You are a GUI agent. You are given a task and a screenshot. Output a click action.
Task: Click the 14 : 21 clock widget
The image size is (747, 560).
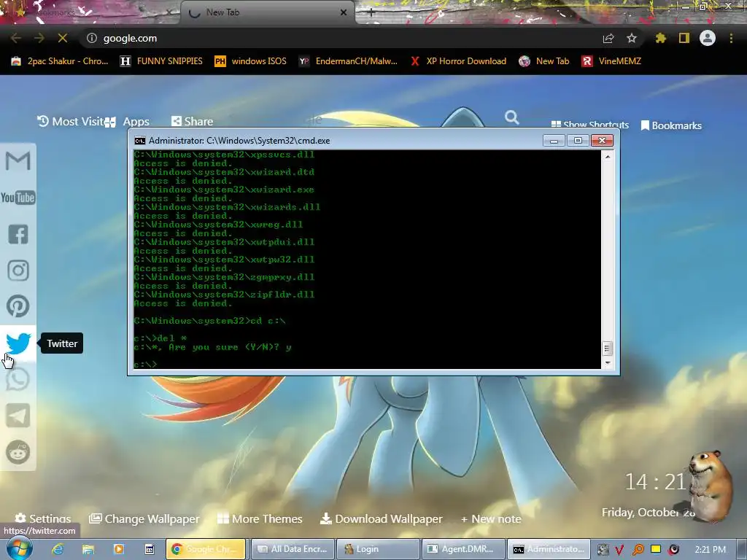click(656, 482)
